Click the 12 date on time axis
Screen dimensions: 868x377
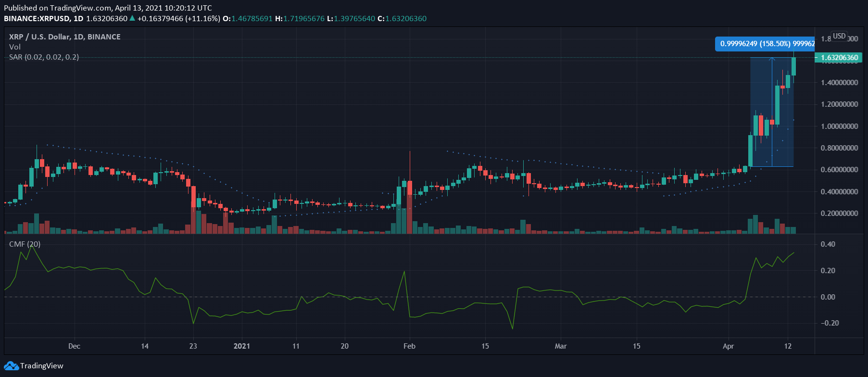coord(788,346)
